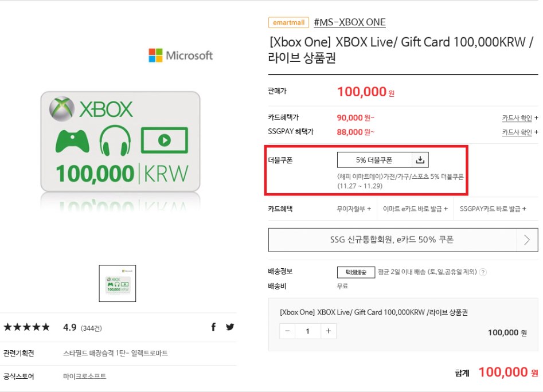Increase quantity with plus button
Screen dimensions: 543x392
[x=328, y=331]
